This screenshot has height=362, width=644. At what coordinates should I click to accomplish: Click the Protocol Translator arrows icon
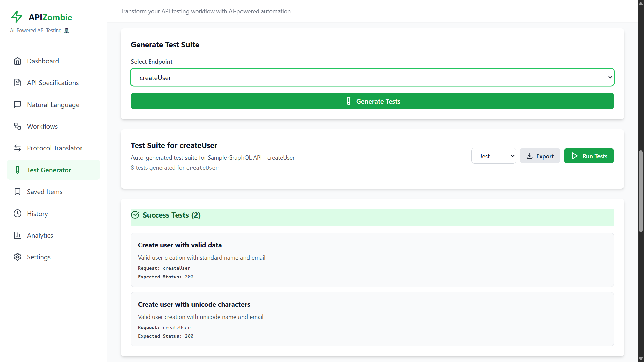click(17, 148)
